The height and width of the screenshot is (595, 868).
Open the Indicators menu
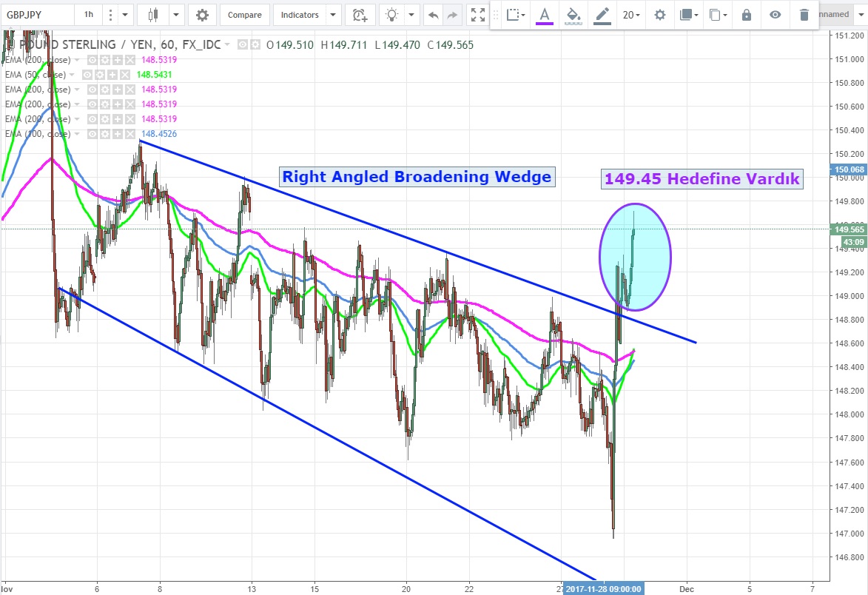tap(300, 15)
